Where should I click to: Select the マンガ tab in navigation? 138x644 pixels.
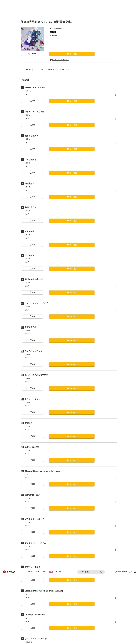pos(37,572)
